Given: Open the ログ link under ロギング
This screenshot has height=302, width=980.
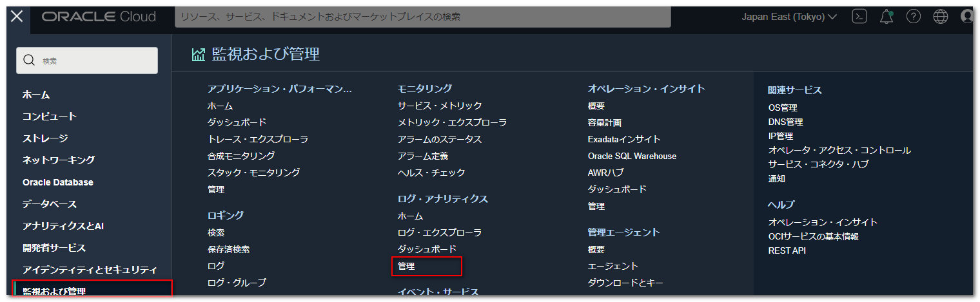Looking at the screenshot, I should (216, 266).
